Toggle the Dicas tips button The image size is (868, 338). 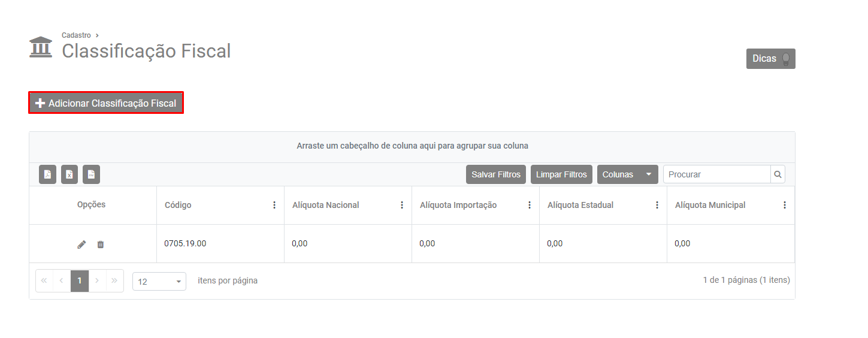pyautogui.click(x=770, y=59)
